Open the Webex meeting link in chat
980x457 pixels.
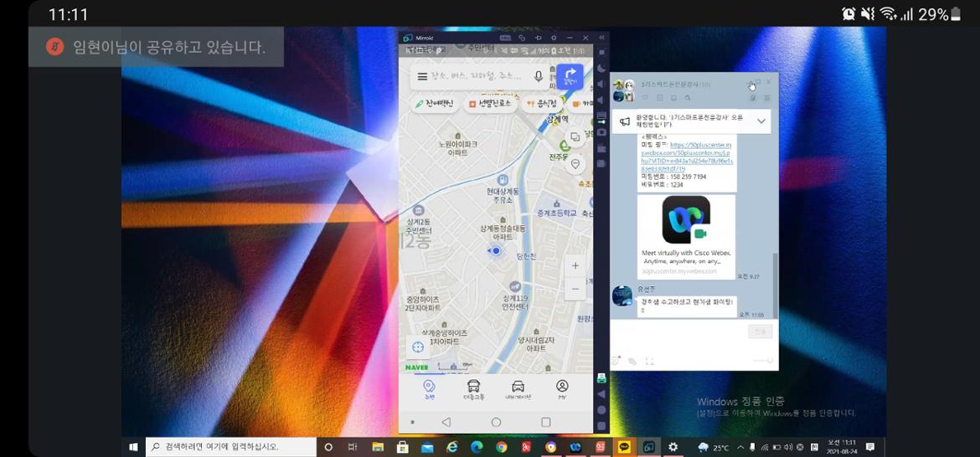click(687, 156)
